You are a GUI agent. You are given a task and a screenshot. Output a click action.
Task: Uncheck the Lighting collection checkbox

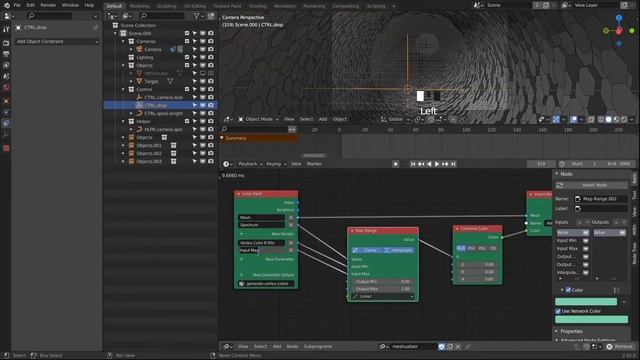pyautogui.click(x=187, y=58)
